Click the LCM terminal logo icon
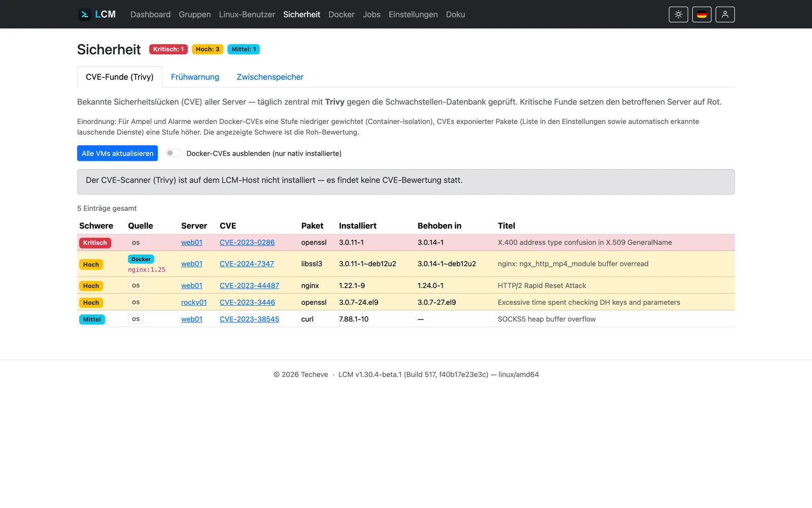Screen dimensions: 812x508 coord(84,14)
